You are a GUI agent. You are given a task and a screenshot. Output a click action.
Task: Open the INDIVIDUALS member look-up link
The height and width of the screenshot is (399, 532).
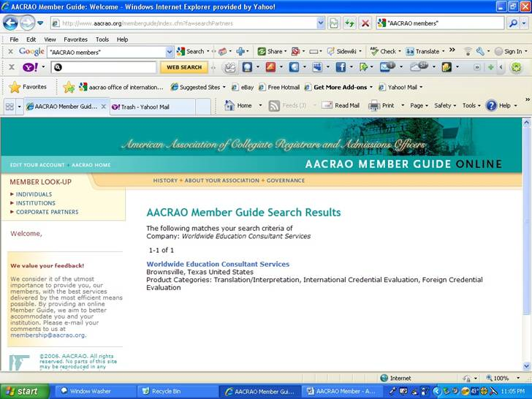(x=34, y=194)
